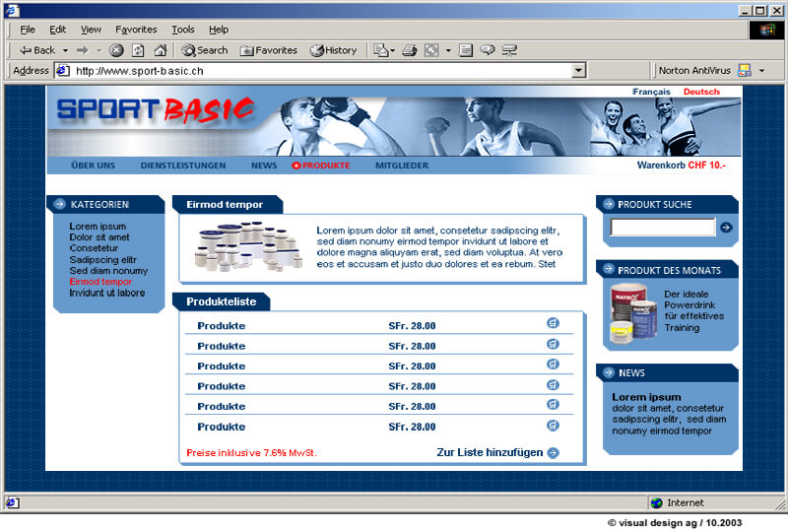Viewport: 788px width, 532px height.
Task: Select the Consetetur category
Action: click(94, 248)
